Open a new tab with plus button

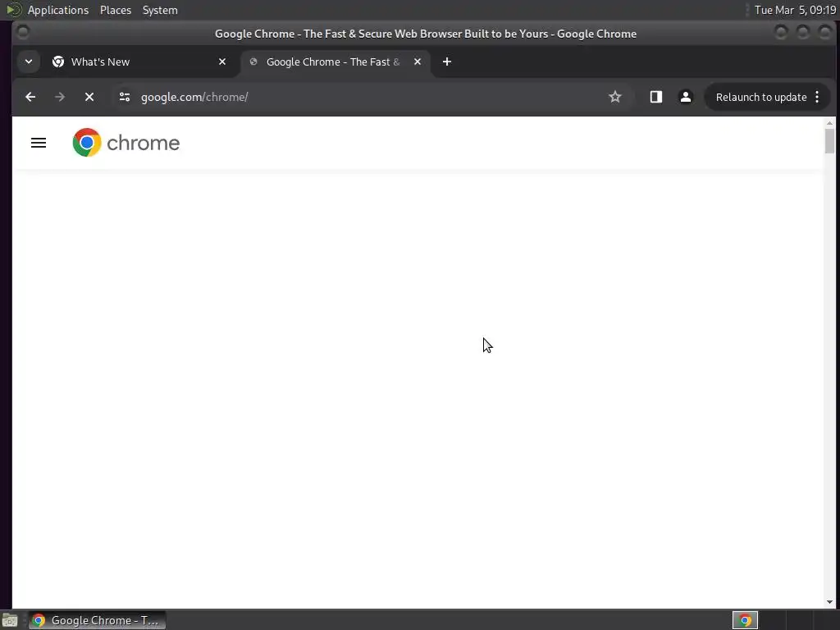coord(447,62)
